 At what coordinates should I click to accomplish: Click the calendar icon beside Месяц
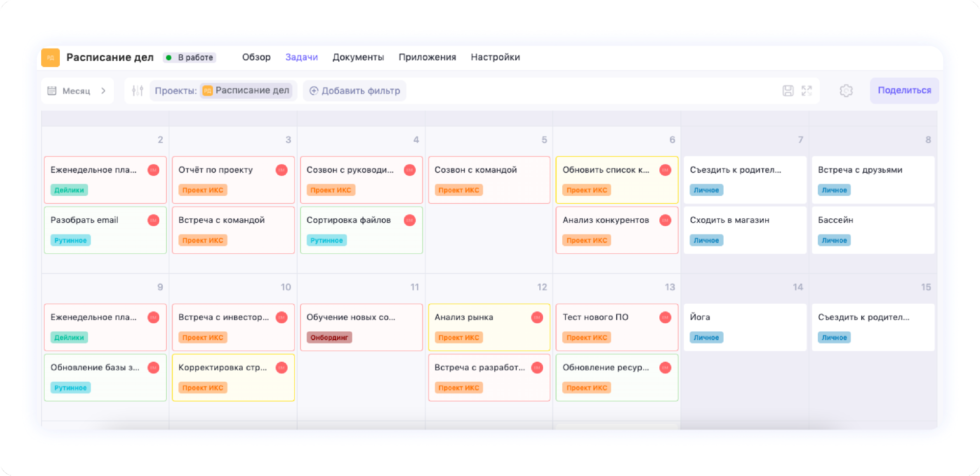point(52,91)
